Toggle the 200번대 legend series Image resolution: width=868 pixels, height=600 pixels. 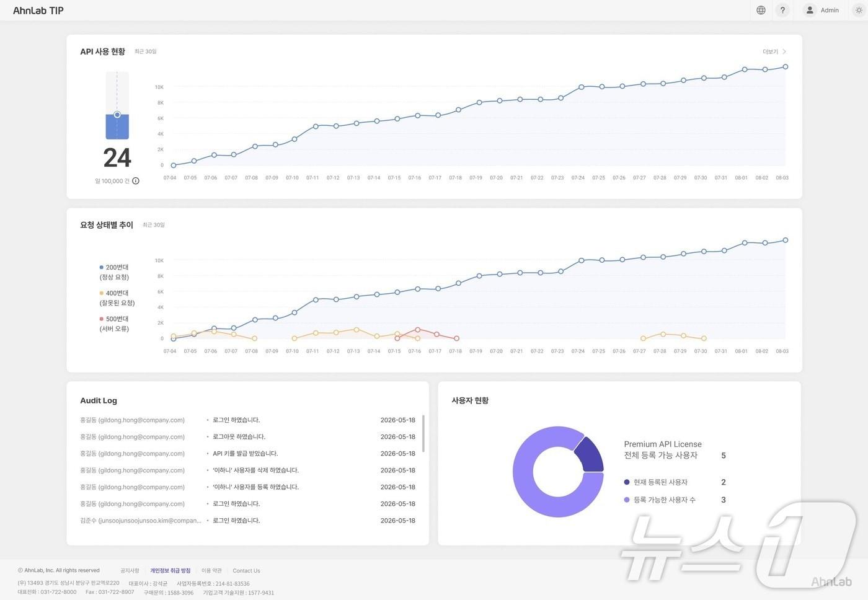114,272
